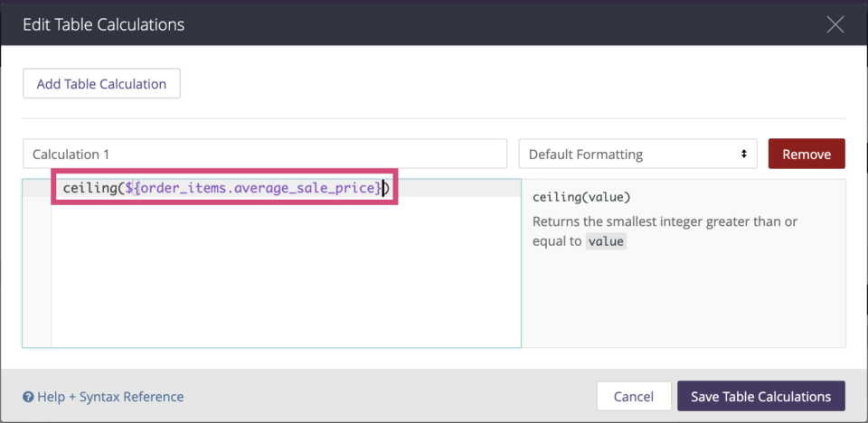
Task: Cancel editing table calculations
Action: coord(634,397)
